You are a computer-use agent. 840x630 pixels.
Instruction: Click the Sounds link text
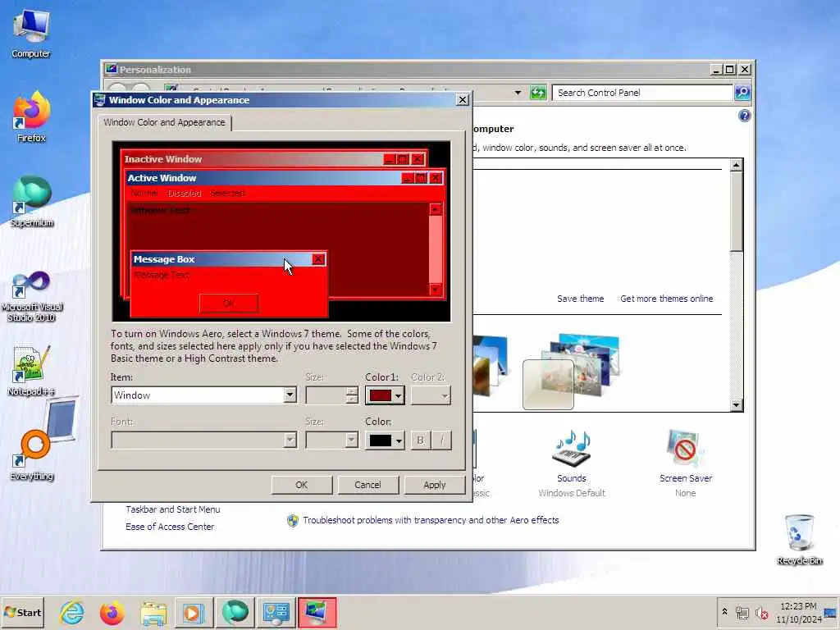(572, 478)
